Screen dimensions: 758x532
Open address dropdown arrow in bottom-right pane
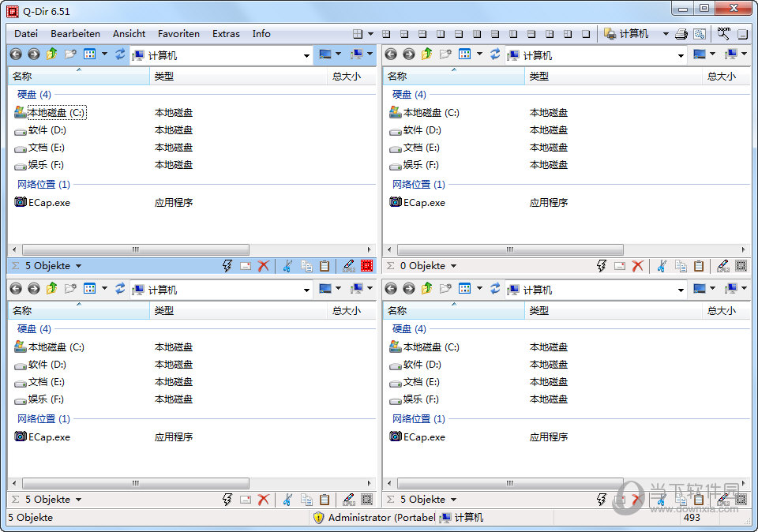point(681,290)
